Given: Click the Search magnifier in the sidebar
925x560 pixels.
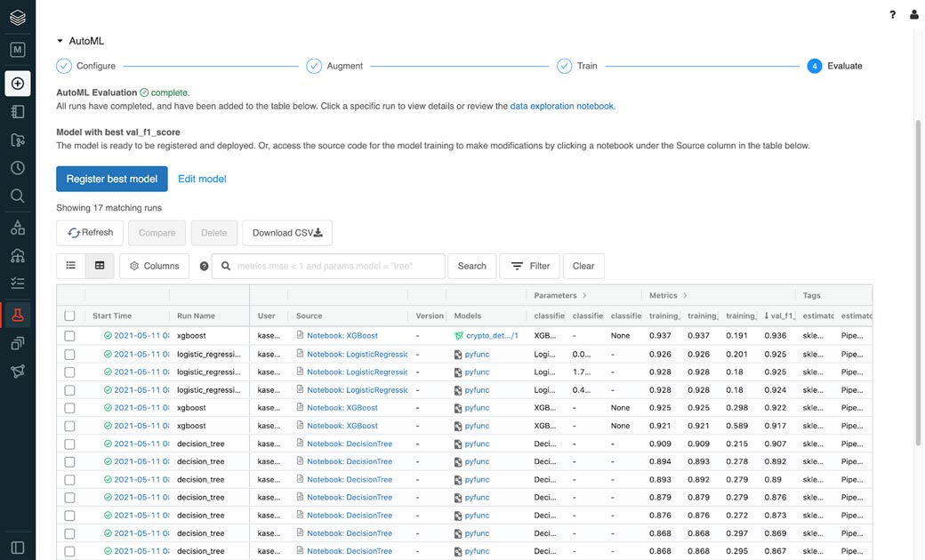Looking at the screenshot, I should 18,196.
